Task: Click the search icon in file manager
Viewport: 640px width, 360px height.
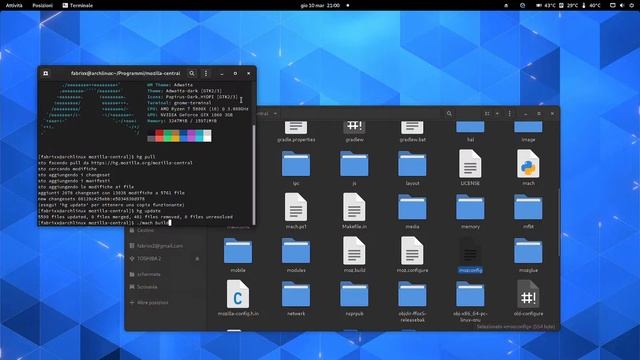Action: [449, 113]
